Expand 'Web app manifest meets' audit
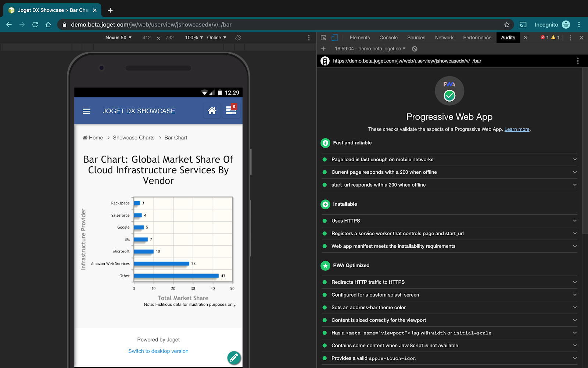Viewport: 588px width, 368px height. coord(449,246)
